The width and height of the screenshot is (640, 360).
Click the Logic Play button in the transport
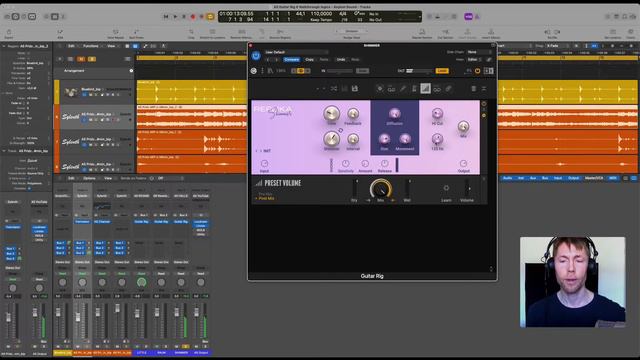pos(175,17)
